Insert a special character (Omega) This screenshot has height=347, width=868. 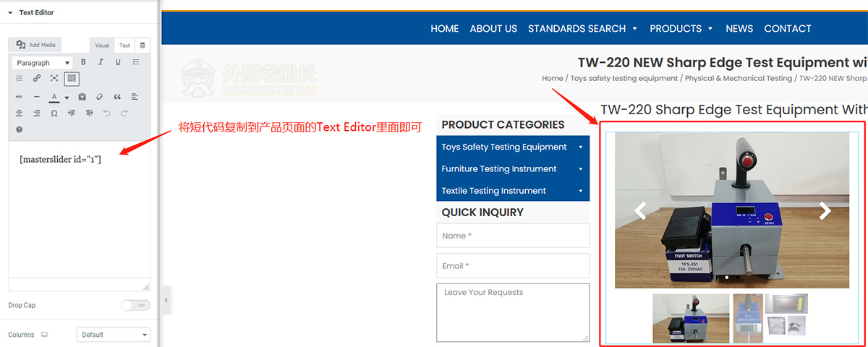tap(54, 113)
